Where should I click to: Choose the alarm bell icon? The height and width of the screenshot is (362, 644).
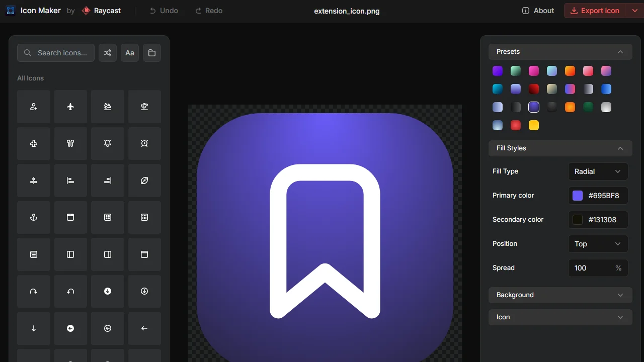coord(107,143)
